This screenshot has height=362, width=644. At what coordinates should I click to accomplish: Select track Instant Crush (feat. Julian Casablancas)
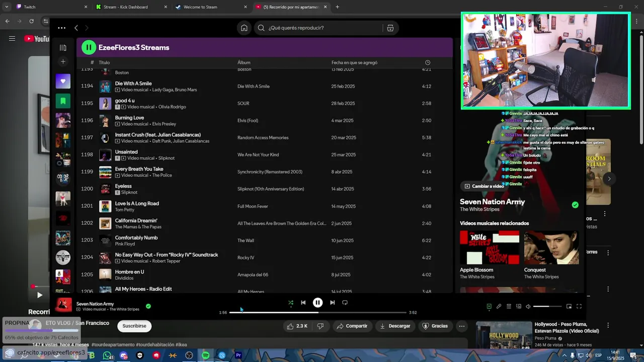coord(158,135)
